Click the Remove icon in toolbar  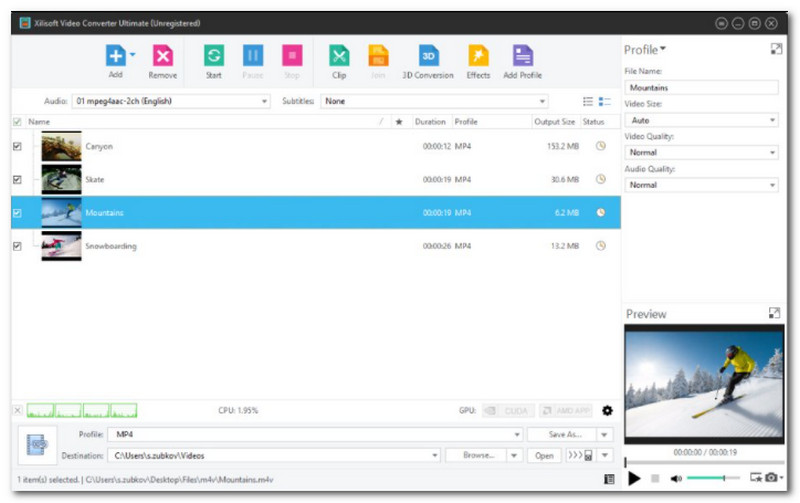coord(162,56)
